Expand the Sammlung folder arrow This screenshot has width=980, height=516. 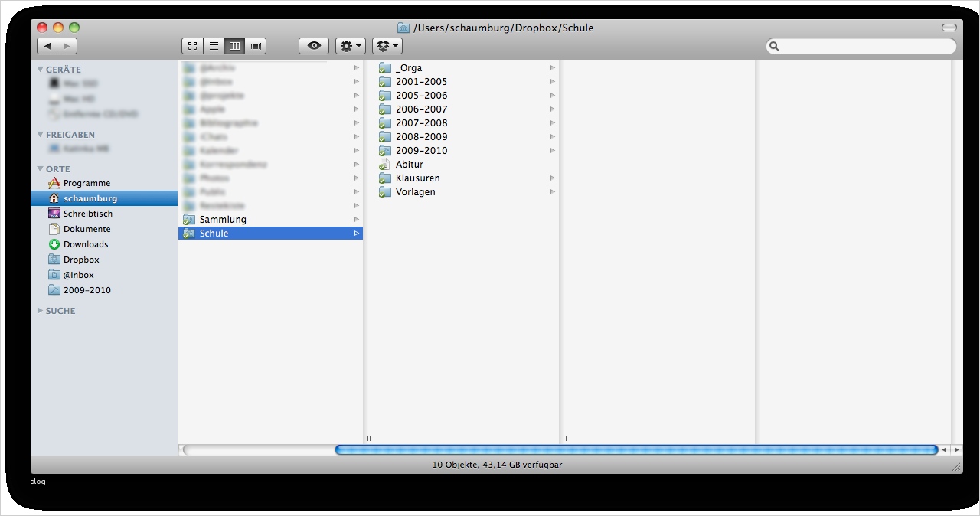357,220
